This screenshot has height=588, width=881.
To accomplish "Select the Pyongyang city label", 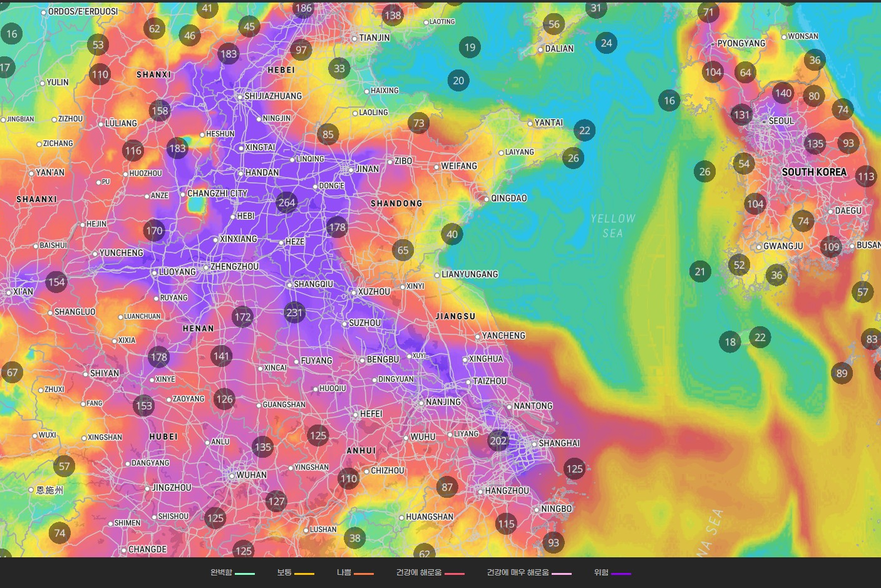I will pos(741,43).
